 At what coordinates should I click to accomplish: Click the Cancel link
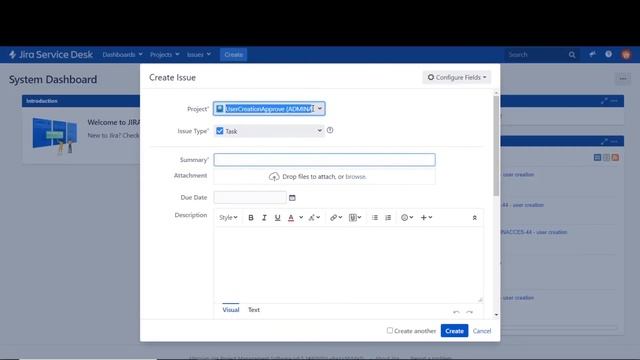pos(482,331)
